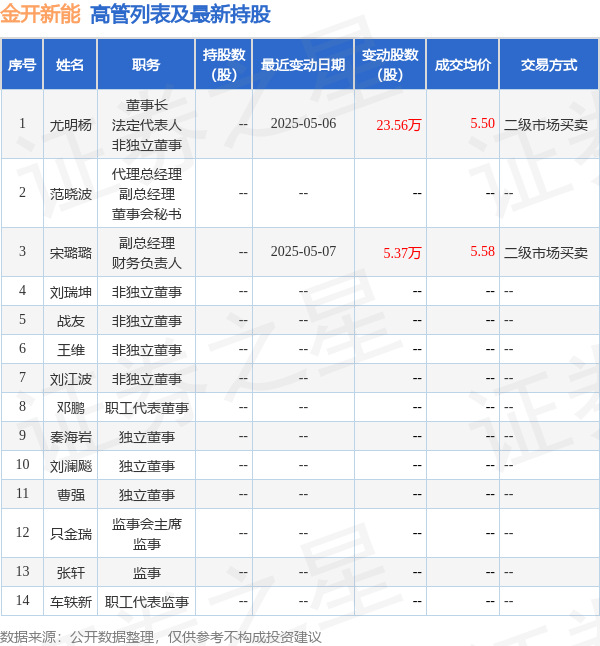The image size is (600, 646).
Task: Click the average price 5.58
Action: point(482,251)
